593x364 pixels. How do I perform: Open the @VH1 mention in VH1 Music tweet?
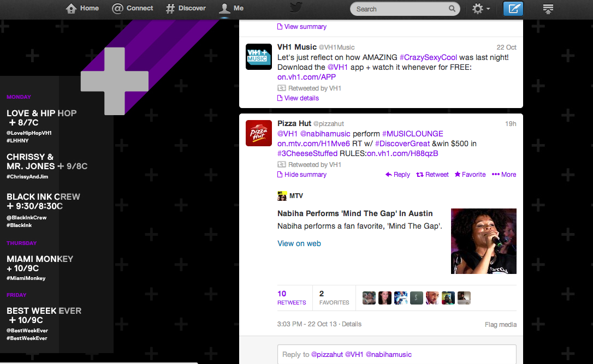point(337,67)
